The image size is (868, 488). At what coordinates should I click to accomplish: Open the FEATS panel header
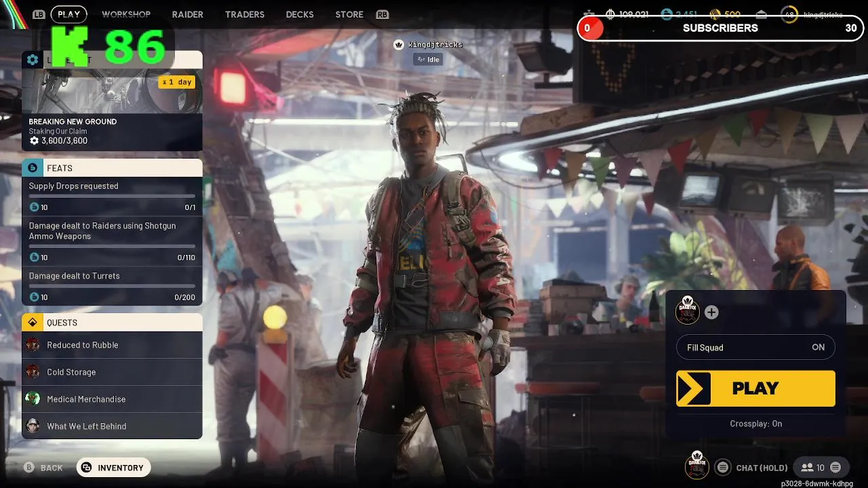pyautogui.click(x=112, y=168)
